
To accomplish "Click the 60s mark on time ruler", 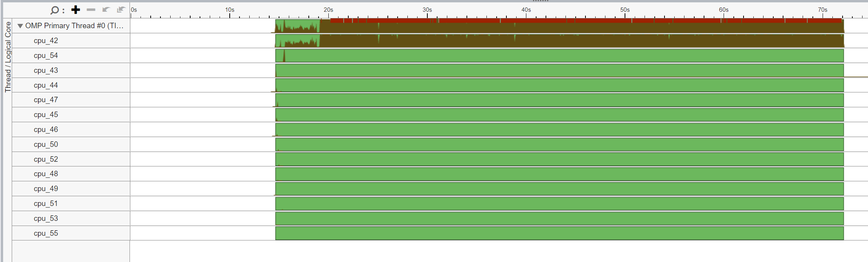I will [x=724, y=10].
